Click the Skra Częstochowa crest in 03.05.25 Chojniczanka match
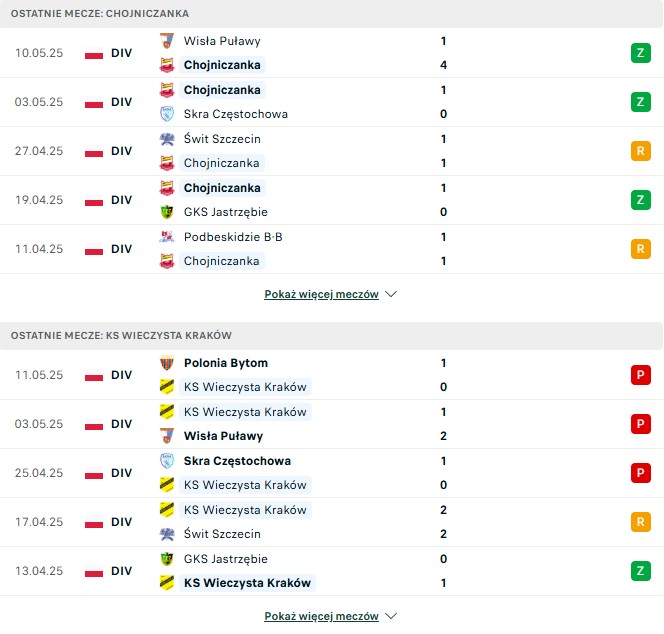 (167, 114)
